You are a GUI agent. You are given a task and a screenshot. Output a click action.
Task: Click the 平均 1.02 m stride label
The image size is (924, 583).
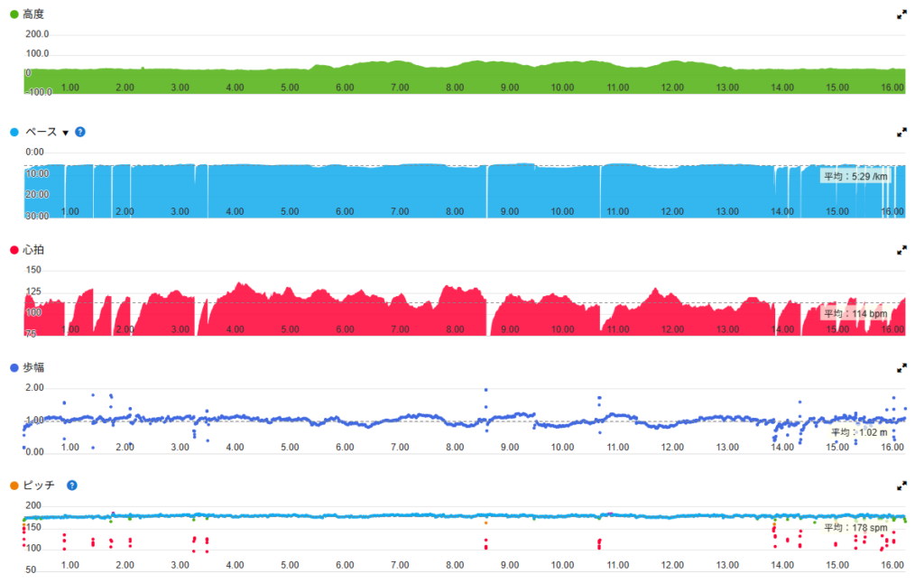862,432
